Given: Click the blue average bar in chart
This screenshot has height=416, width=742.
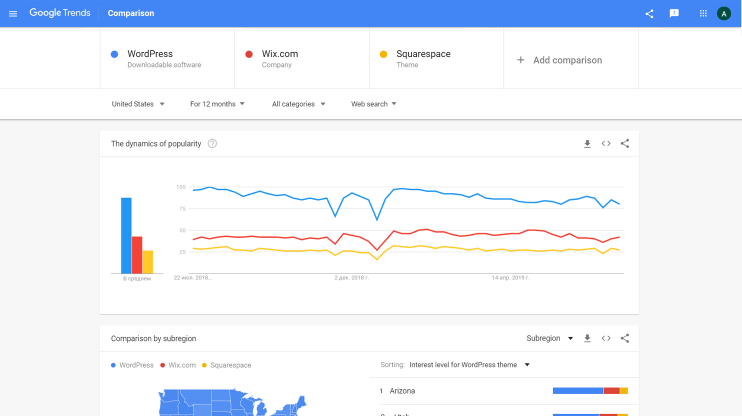Looking at the screenshot, I should [126, 236].
